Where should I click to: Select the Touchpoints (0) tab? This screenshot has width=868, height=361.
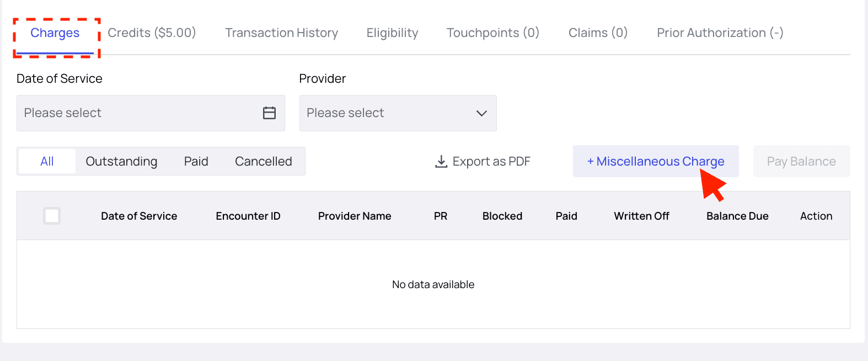492,33
